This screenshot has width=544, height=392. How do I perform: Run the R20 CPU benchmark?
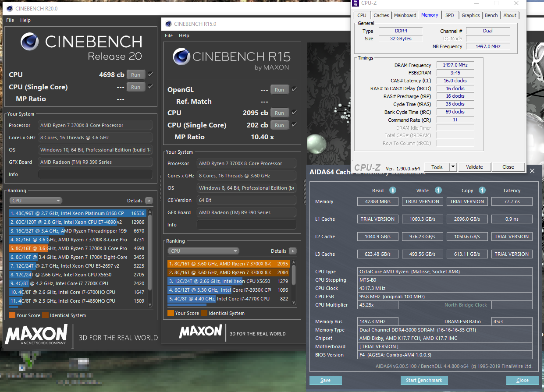(136, 74)
